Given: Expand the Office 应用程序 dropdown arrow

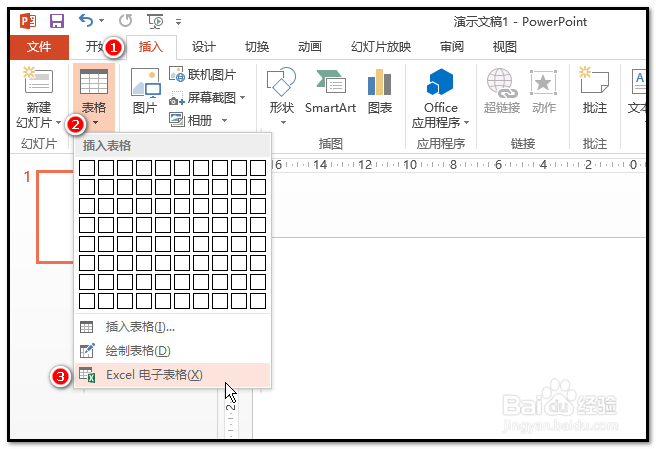Looking at the screenshot, I should tap(466, 123).
